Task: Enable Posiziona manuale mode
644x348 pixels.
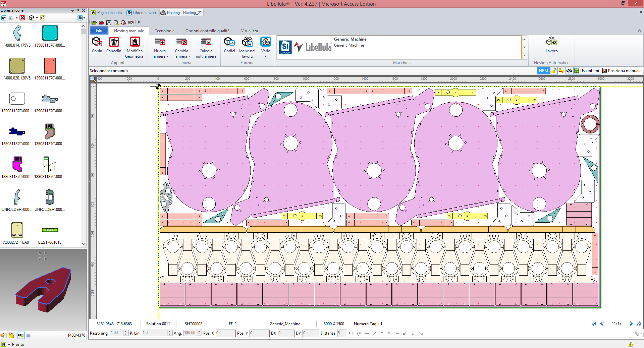Action: tap(622, 71)
